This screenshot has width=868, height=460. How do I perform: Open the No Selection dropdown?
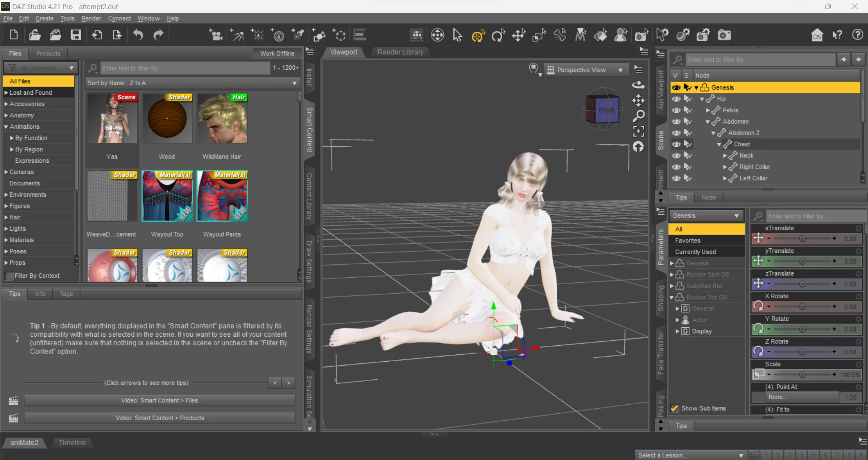[x=41, y=68]
